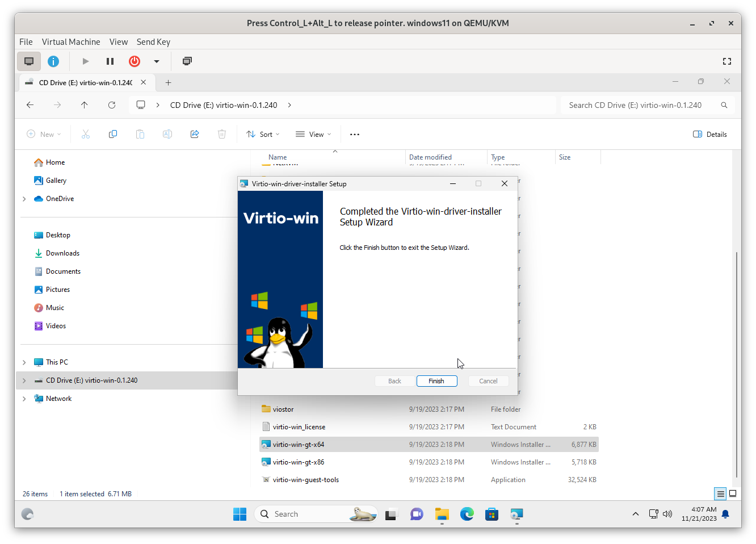Open the Send Key menu
This screenshot has height=544, width=756.
click(x=153, y=42)
